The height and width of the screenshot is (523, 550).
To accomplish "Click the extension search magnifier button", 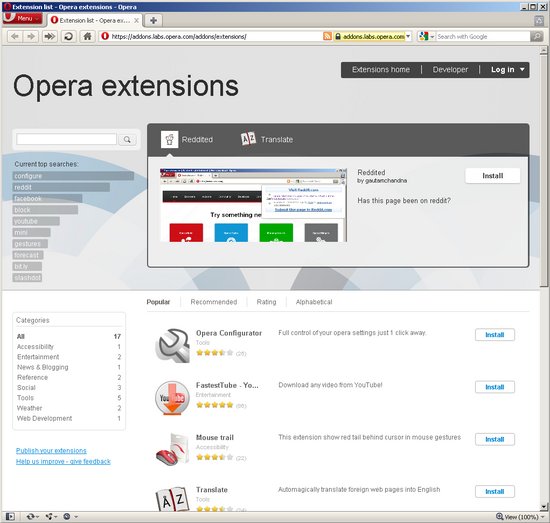I will click(127, 140).
